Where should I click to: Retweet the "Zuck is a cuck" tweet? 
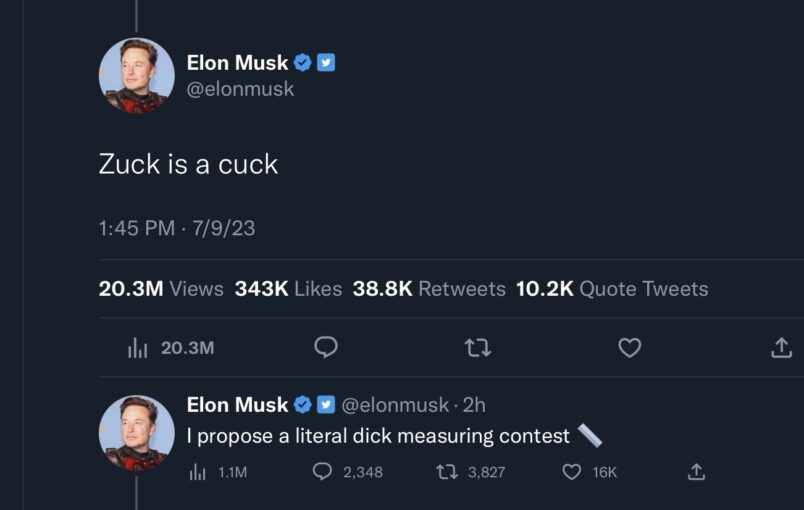[478, 347]
